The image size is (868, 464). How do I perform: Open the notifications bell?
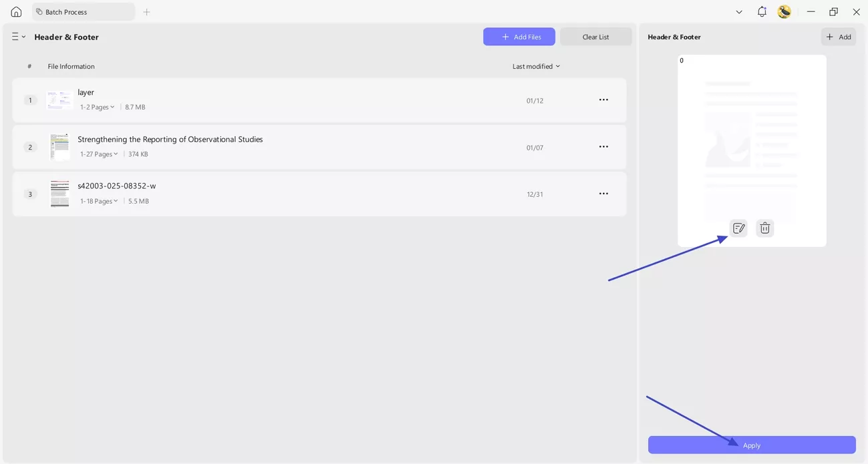point(761,11)
